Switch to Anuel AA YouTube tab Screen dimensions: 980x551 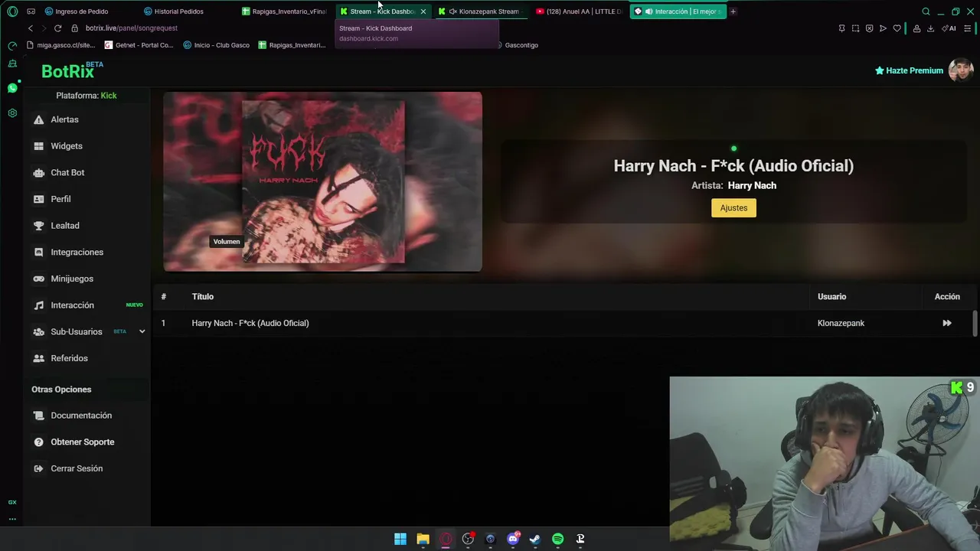tap(580, 11)
